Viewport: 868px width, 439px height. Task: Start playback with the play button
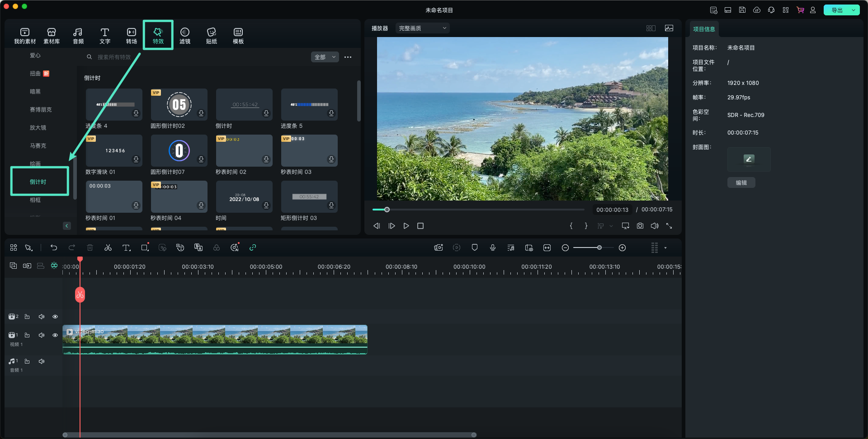click(406, 226)
